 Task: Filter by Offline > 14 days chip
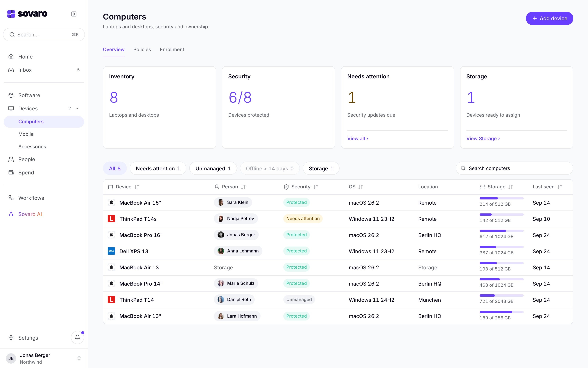(x=270, y=168)
